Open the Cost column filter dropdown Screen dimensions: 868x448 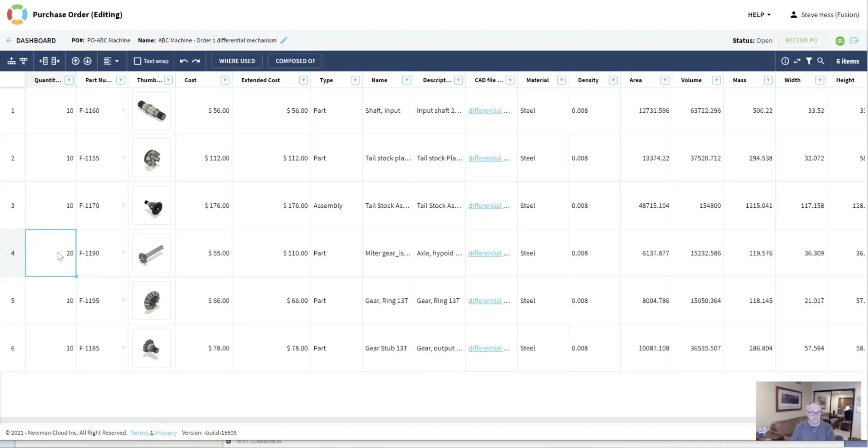(225, 80)
